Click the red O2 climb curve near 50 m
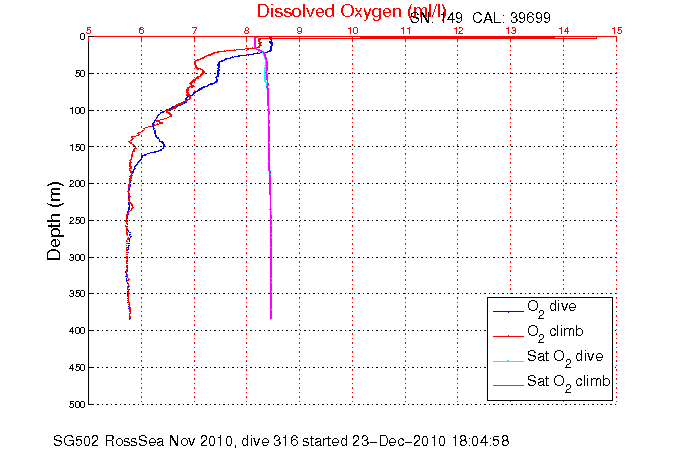681x454 pixels. 201,73
